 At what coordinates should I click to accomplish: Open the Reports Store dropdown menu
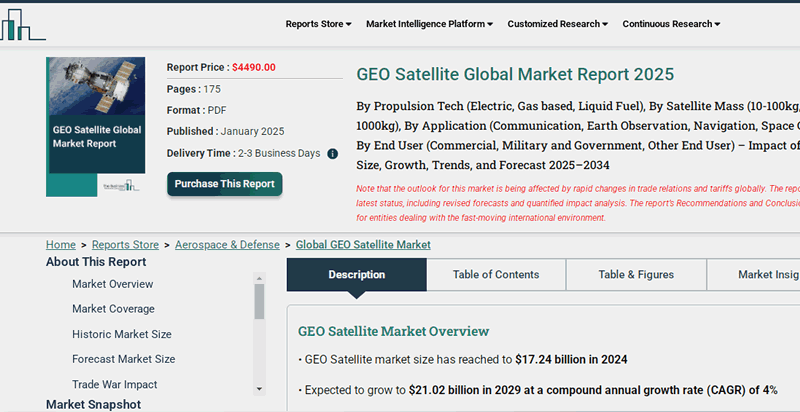(318, 24)
